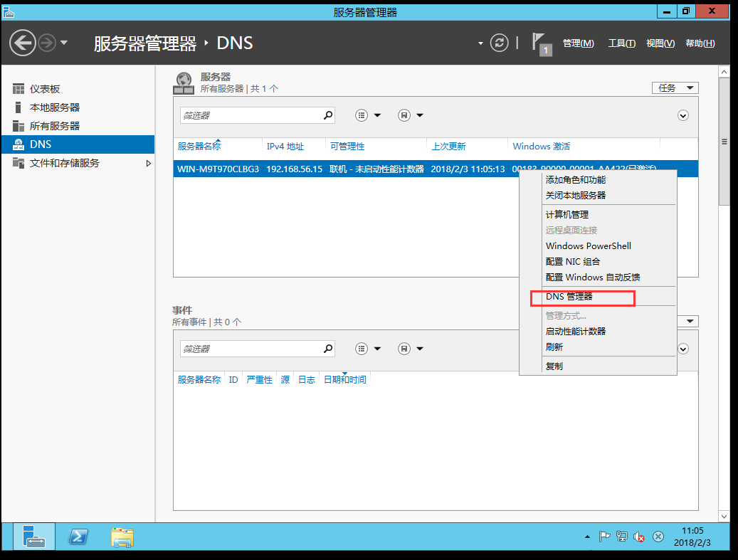
Task: Open File Explorer from taskbar
Action: (122, 537)
